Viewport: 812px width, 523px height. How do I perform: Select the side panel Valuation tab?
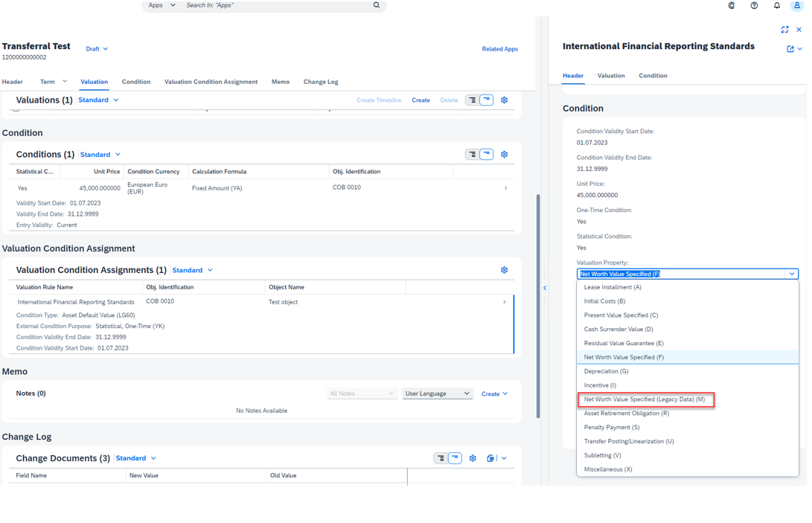pos(611,76)
